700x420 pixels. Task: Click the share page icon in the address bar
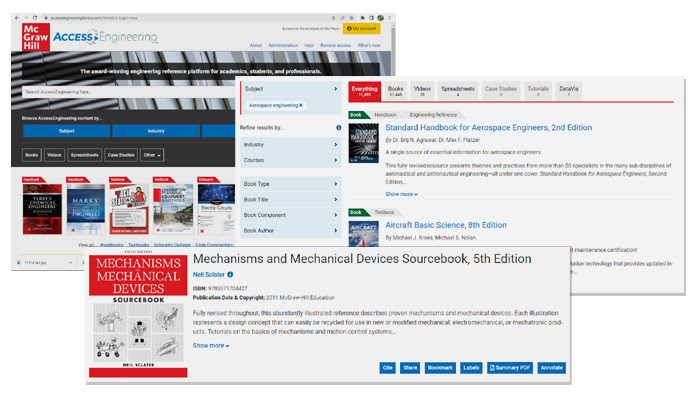(342, 18)
